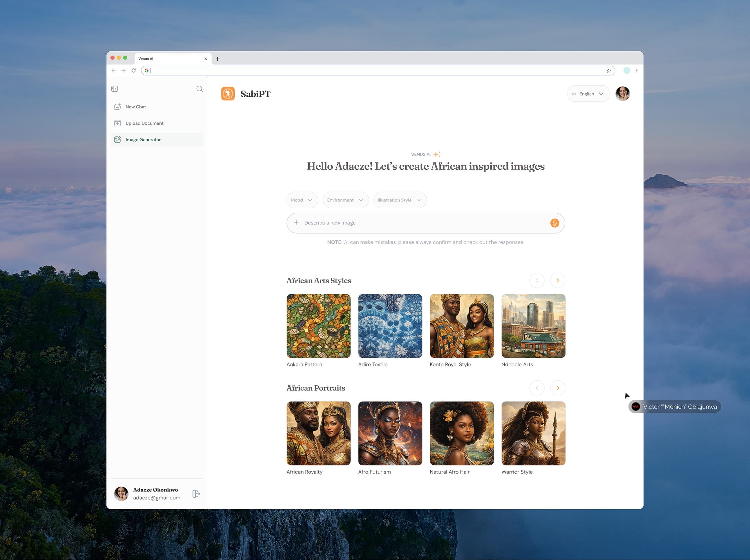The image size is (750, 560).
Task: Open the browser profile circle
Action: (627, 70)
